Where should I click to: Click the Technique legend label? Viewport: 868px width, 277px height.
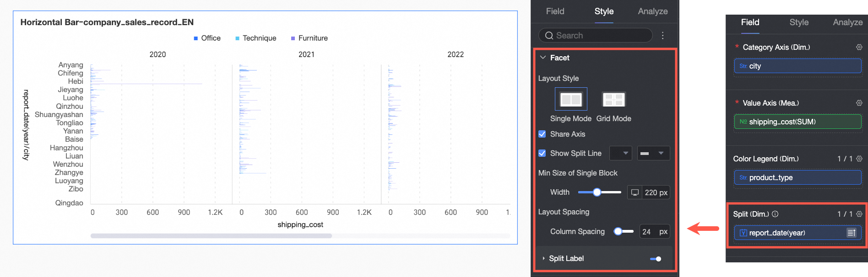click(x=260, y=38)
